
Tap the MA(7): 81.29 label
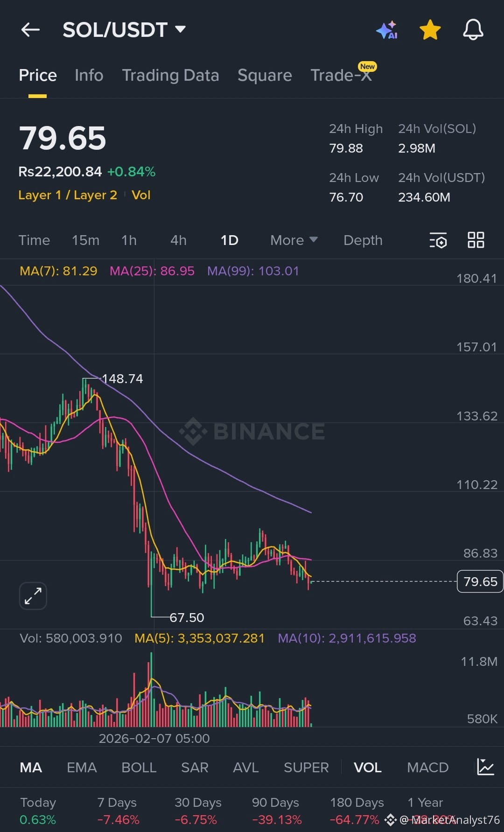pos(58,271)
